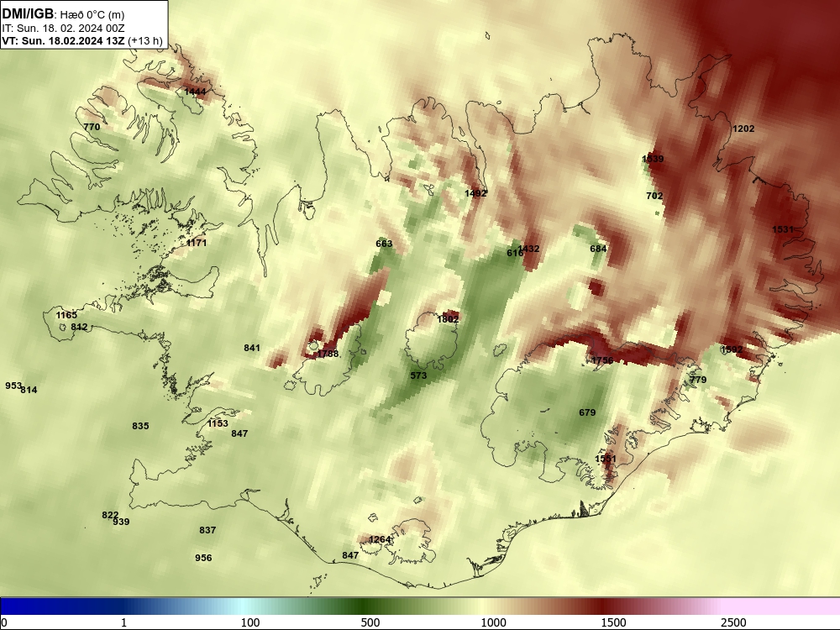Click the 1492 height value
Viewport: 840px width, 630px height.
(x=475, y=193)
